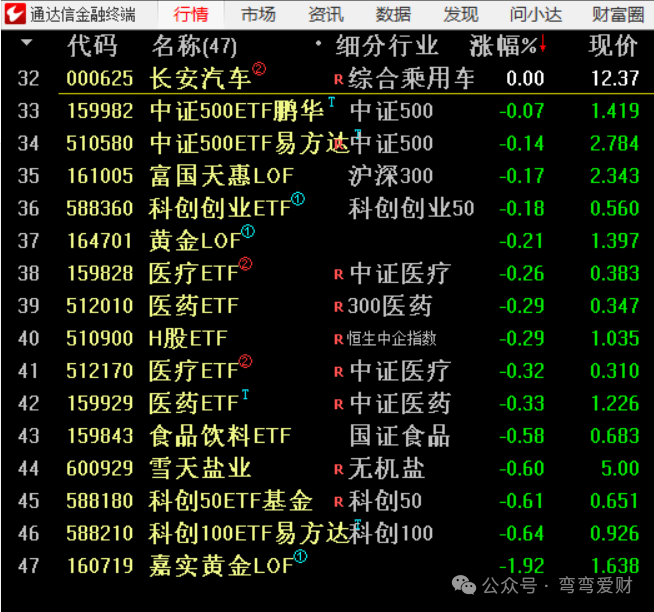
Task: Sort by 涨幅% column header
Action: (x=503, y=45)
